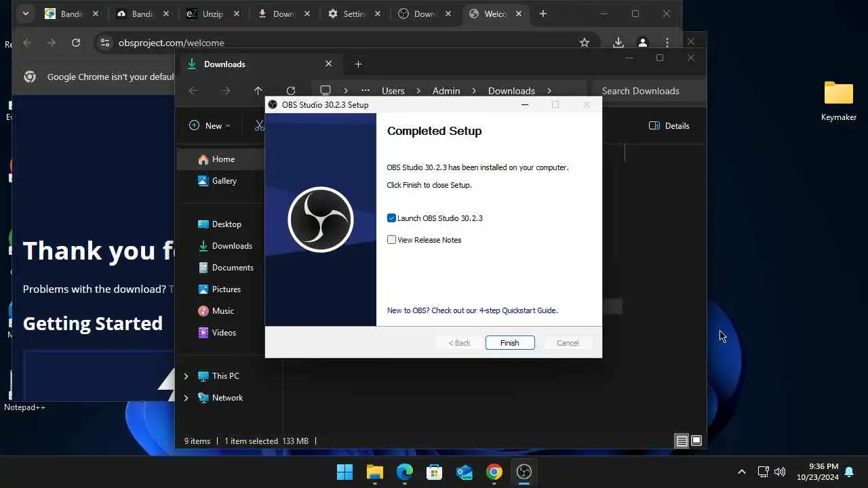
Task: Click the Up arrow in File Explorer
Action: (258, 91)
